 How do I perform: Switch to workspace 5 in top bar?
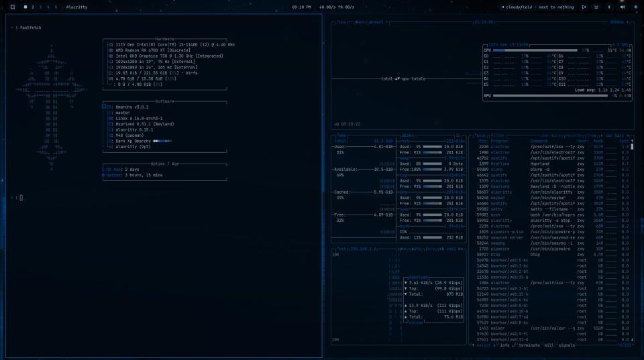point(56,7)
